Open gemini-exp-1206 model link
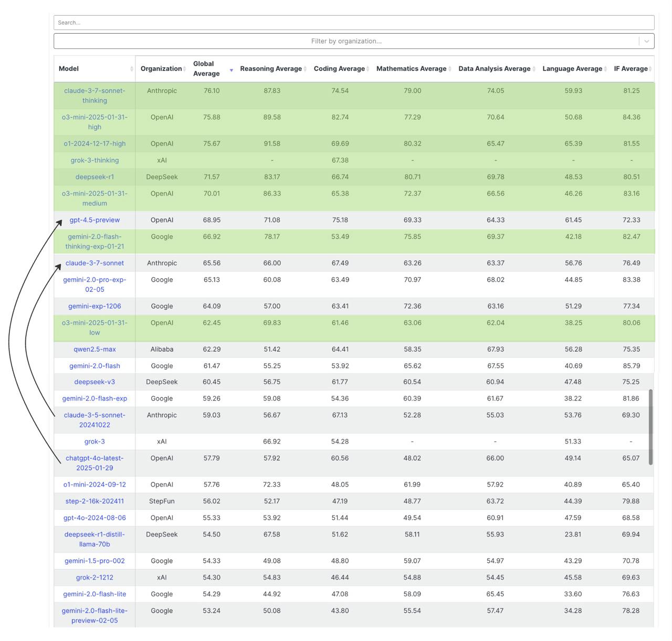Viewport: 672px width, 641px height. (94, 306)
